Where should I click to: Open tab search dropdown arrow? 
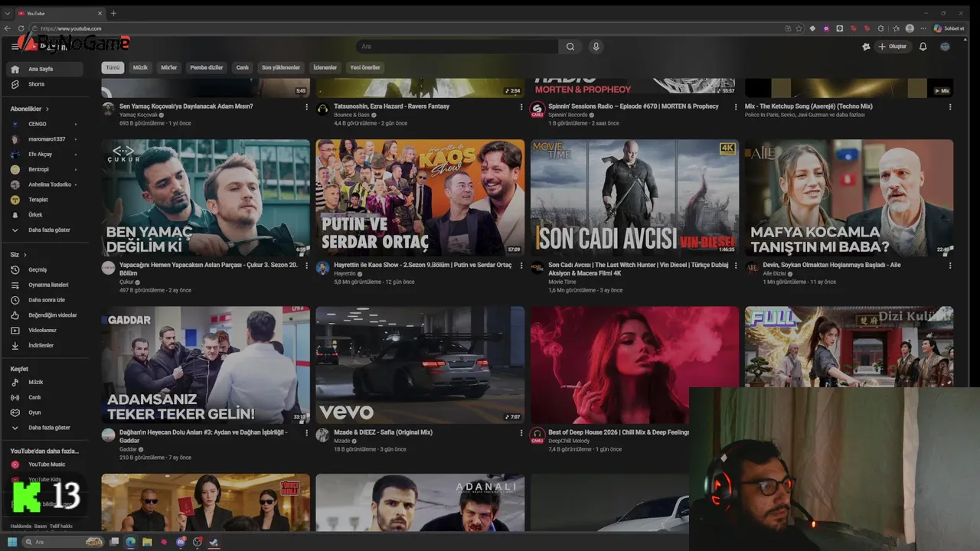pos(8,13)
